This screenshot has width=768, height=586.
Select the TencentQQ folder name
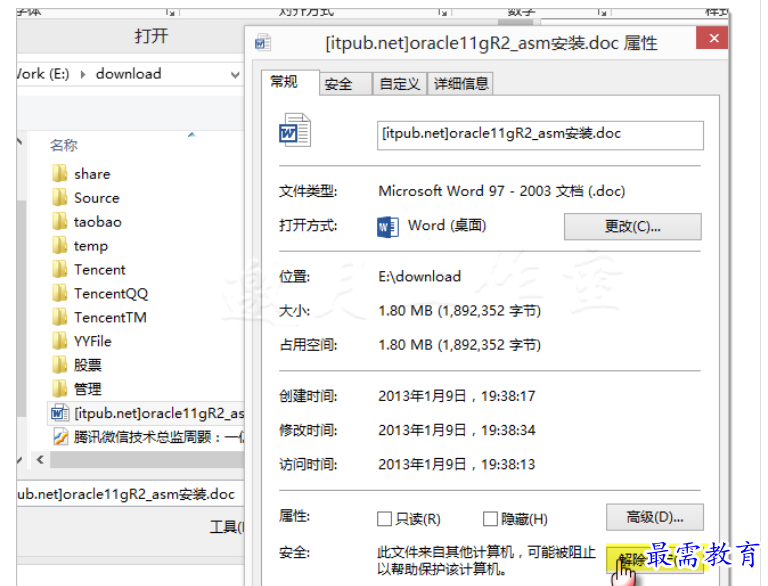point(111,293)
